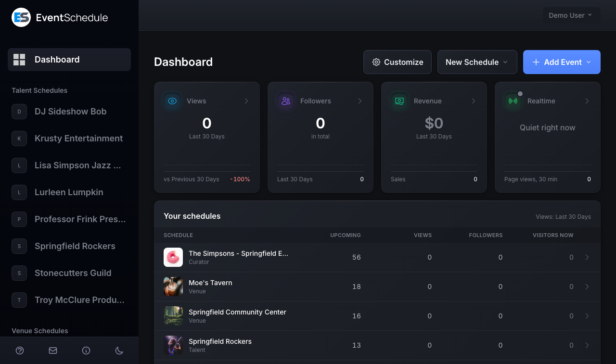The height and width of the screenshot is (364, 616).
Task: Open help via the question mark icon
Action: pos(20,351)
